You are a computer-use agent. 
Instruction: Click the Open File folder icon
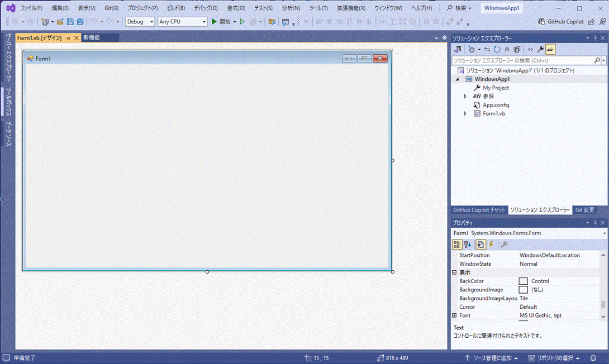click(x=60, y=22)
